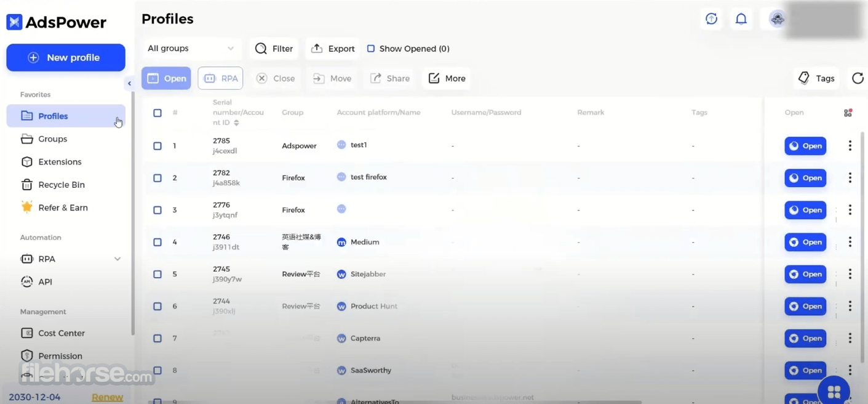Check the box for profile 2776

tap(157, 210)
